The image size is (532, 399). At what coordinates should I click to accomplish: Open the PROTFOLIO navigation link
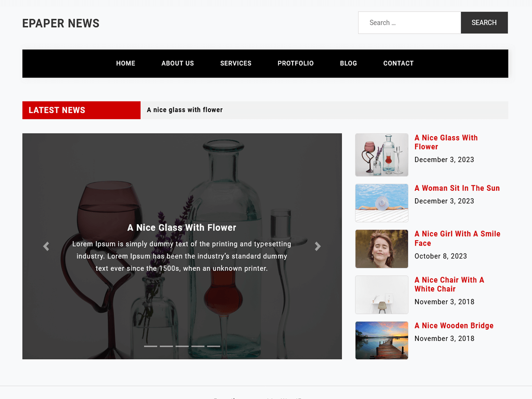pyautogui.click(x=295, y=63)
